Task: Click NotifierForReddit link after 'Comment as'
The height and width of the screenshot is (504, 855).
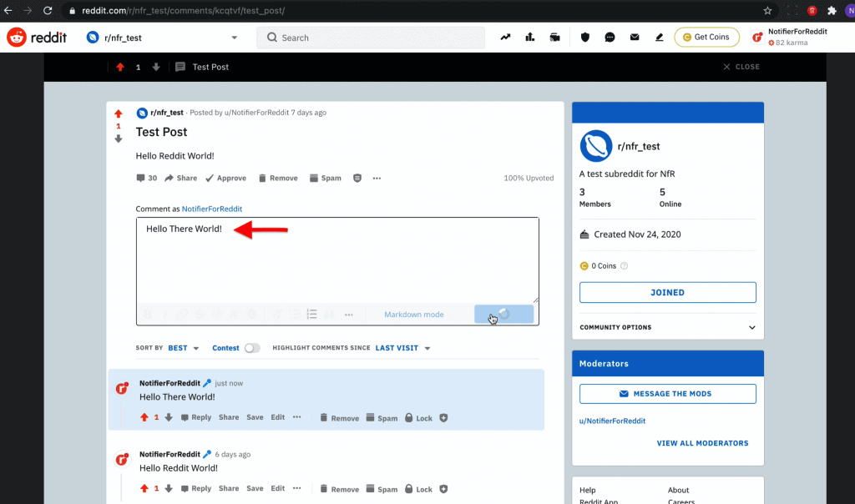Action: coord(211,209)
